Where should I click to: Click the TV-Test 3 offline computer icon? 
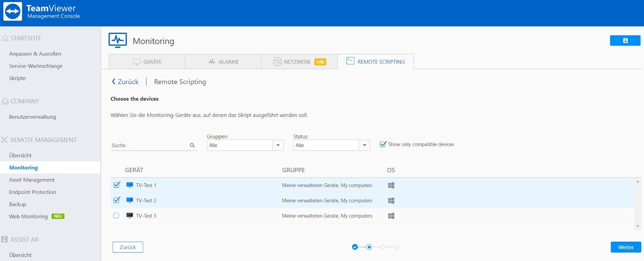130,216
